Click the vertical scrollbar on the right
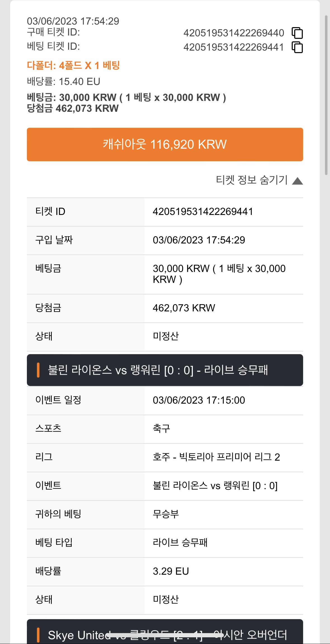330x644 pixels. (326, 95)
